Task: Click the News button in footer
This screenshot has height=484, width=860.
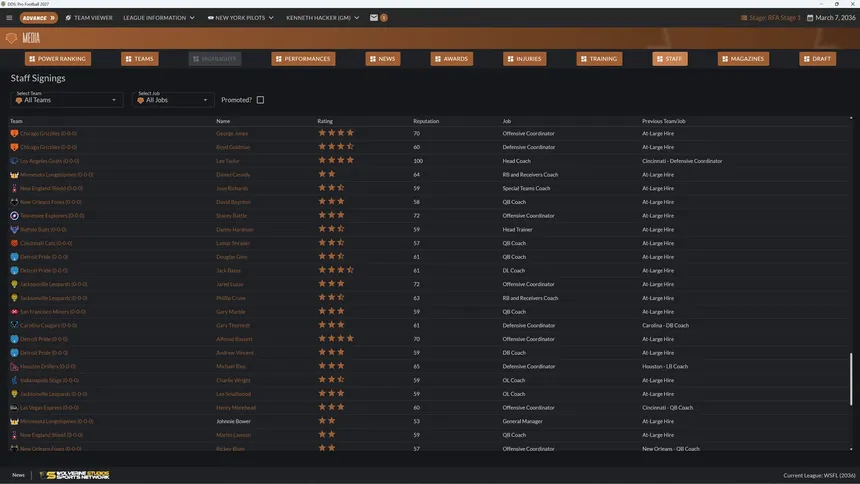Action: click(x=18, y=475)
